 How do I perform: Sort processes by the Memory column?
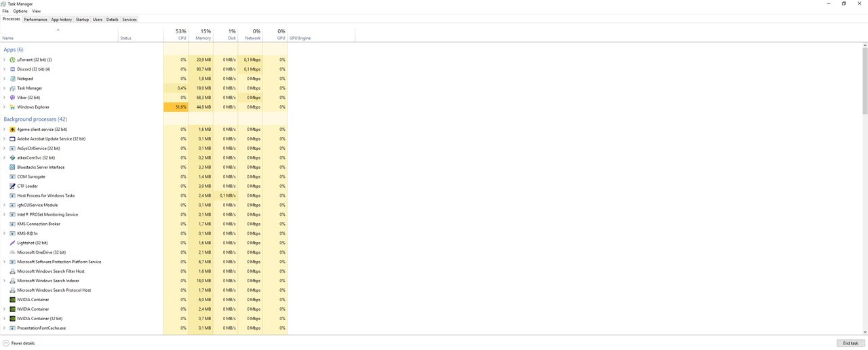200,35
